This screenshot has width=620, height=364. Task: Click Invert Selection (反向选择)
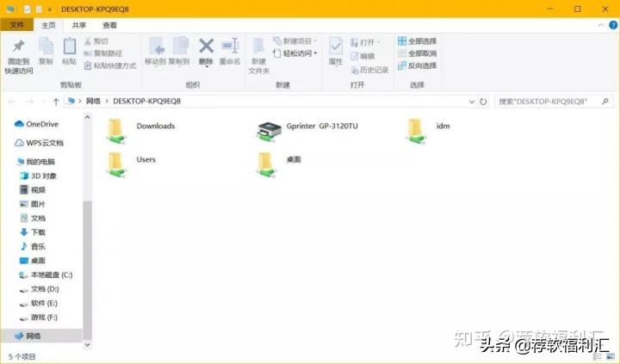(417, 65)
